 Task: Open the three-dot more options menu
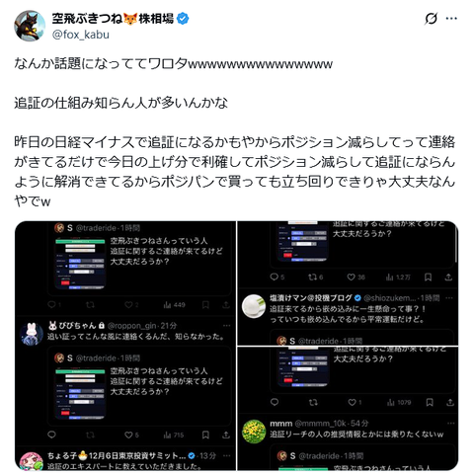coord(451,19)
